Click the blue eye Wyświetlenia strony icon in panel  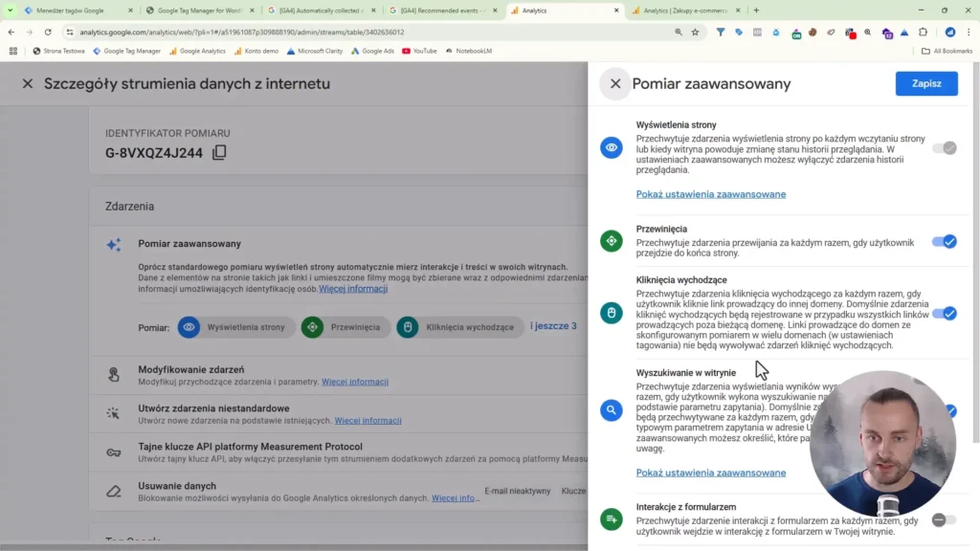(612, 147)
